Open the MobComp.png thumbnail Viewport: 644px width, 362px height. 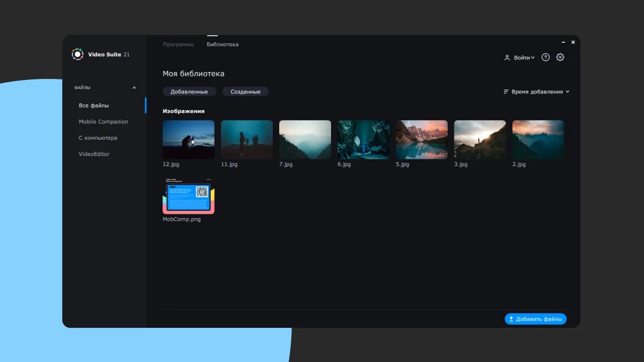coord(189,196)
